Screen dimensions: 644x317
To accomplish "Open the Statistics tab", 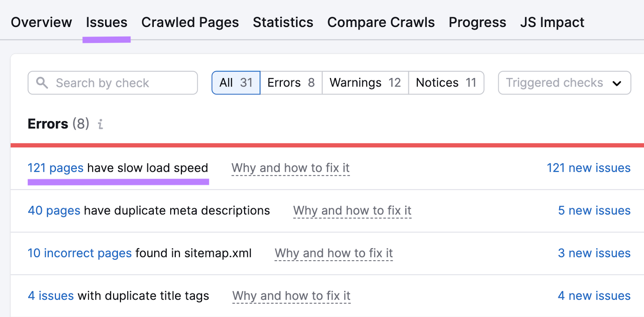I will (283, 23).
